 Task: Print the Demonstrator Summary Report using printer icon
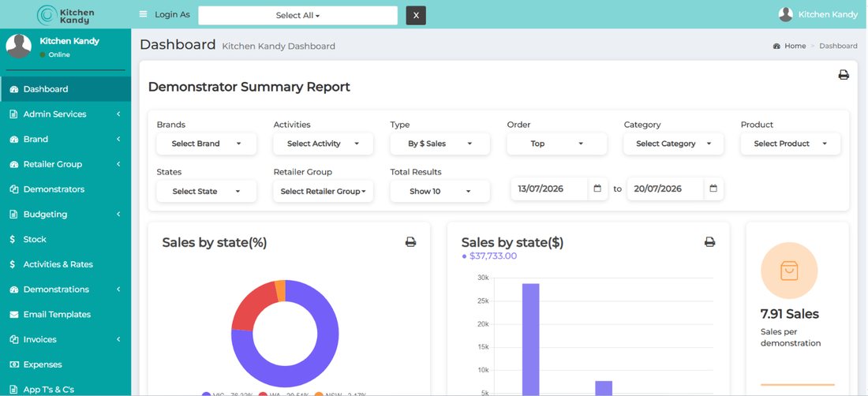click(843, 75)
